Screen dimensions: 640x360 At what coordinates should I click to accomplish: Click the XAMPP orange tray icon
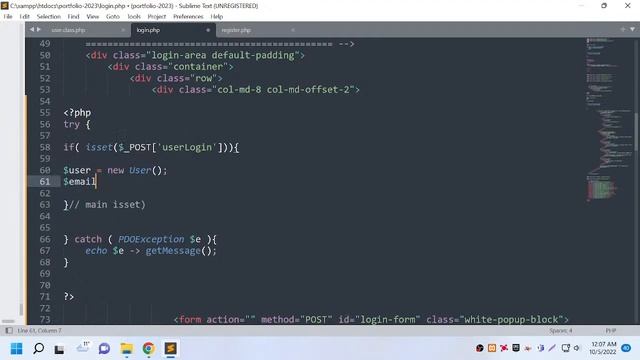(492, 348)
